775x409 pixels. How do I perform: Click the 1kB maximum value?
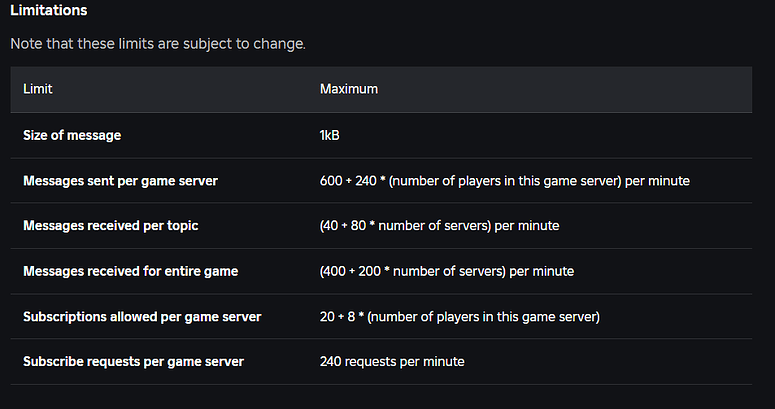pos(331,135)
